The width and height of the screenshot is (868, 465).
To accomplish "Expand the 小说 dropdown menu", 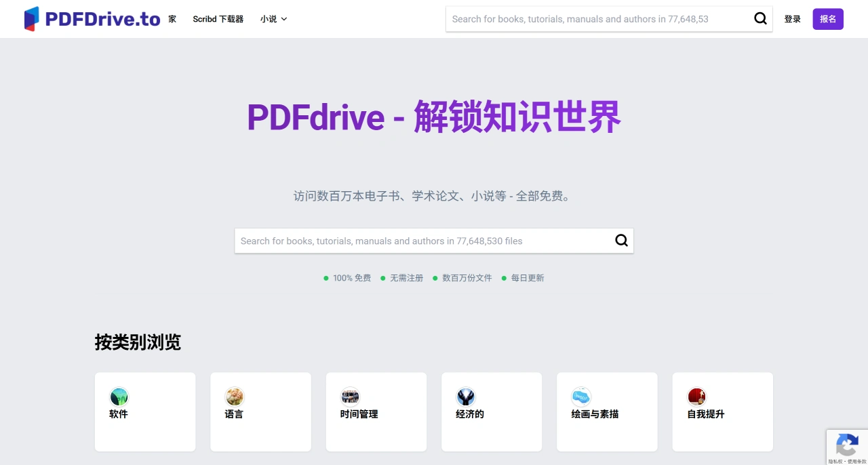I will (x=274, y=19).
